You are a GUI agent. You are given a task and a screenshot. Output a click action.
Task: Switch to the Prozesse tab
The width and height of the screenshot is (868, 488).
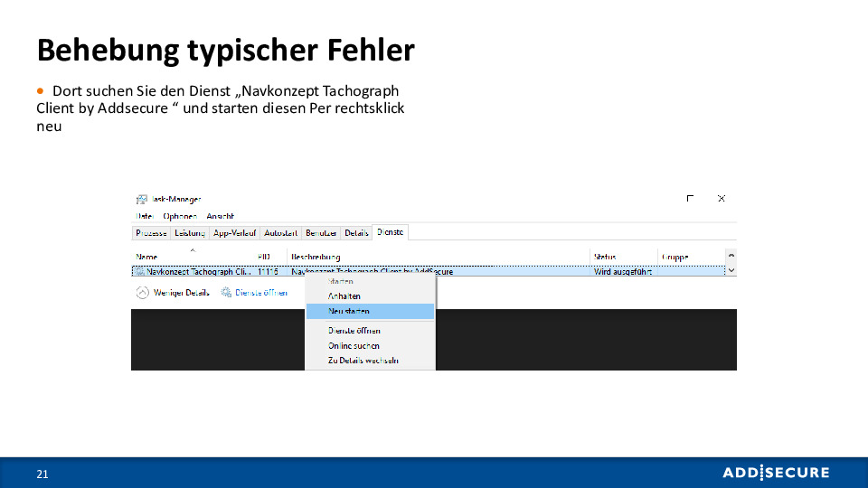(x=151, y=233)
